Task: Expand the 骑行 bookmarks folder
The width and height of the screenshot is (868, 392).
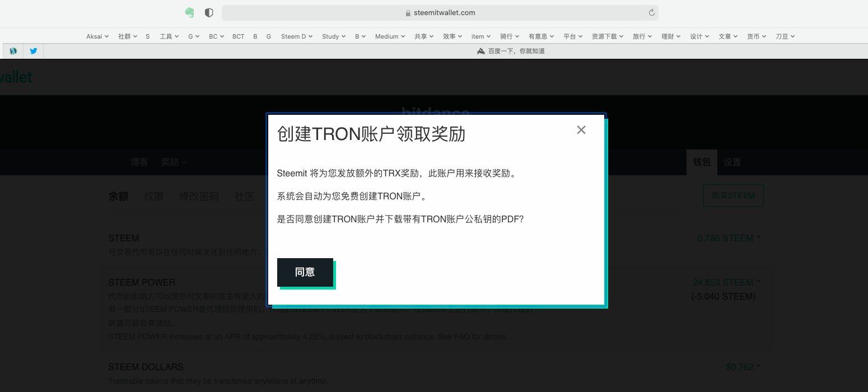Action: (x=510, y=36)
